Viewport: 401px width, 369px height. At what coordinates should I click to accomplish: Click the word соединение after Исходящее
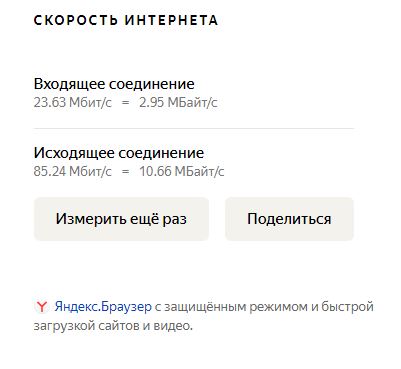(161, 153)
